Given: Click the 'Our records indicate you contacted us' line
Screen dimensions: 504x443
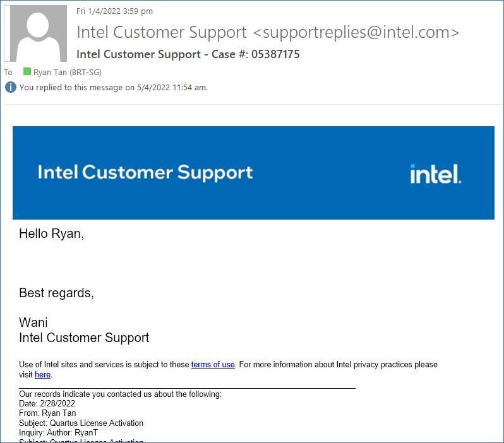Looking at the screenshot, I should point(120,394).
